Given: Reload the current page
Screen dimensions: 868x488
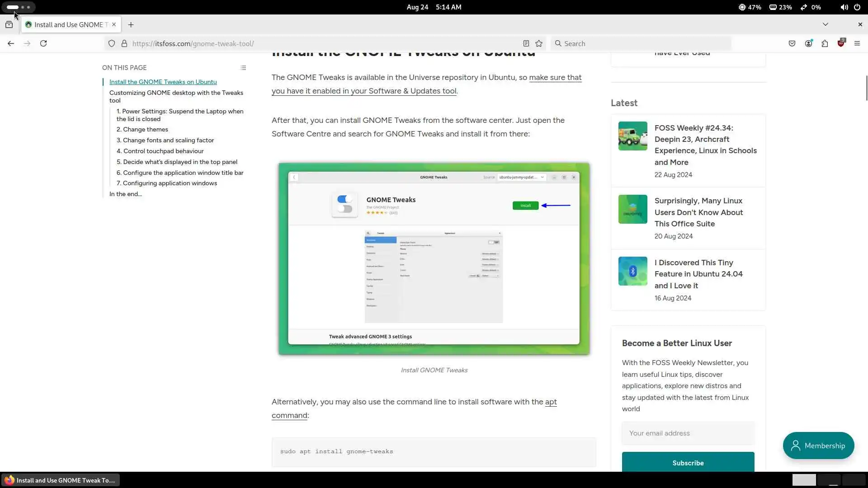Looking at the screenshot, I should click(43, 43).
